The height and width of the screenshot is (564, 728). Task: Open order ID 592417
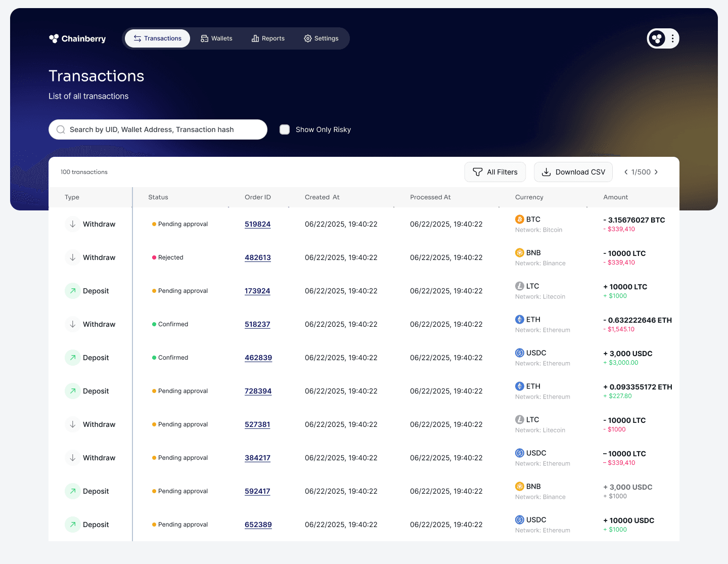pos(257,491)
